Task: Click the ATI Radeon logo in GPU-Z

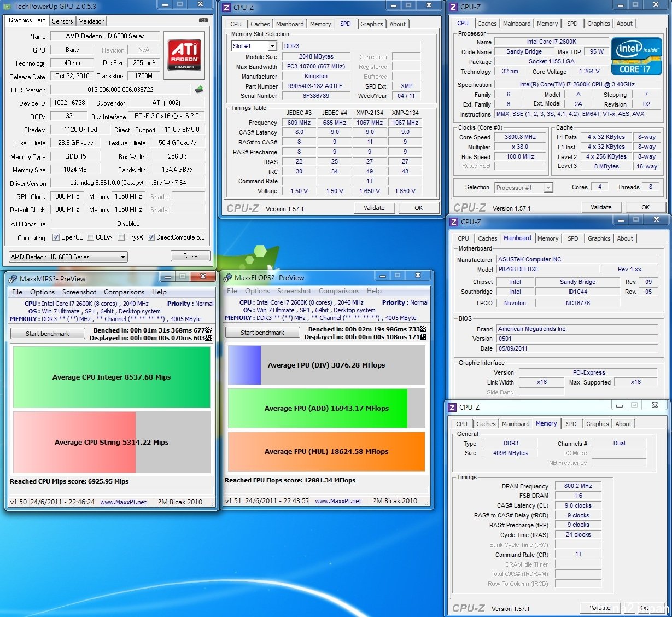Action: pyautogui.click(x=184, y=55)
